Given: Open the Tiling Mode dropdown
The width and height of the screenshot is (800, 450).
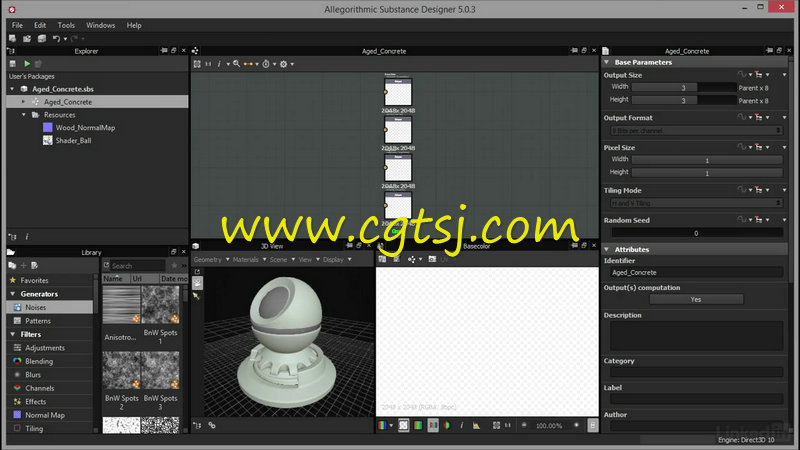Looking at the screenshot, I should 696,203.
